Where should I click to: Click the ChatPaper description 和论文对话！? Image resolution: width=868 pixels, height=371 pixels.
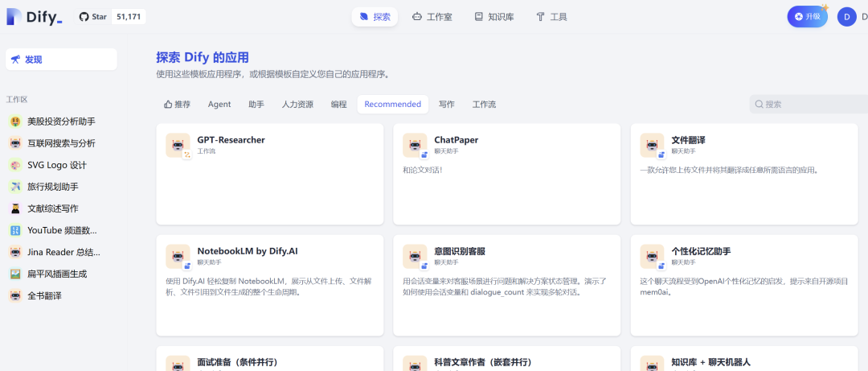point(423,170)
